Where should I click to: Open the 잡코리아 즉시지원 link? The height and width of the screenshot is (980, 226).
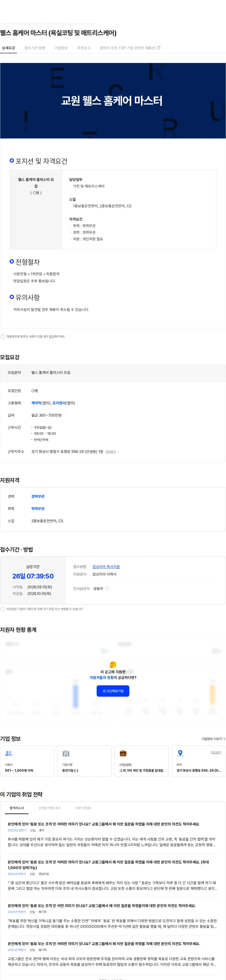(106, 566)
